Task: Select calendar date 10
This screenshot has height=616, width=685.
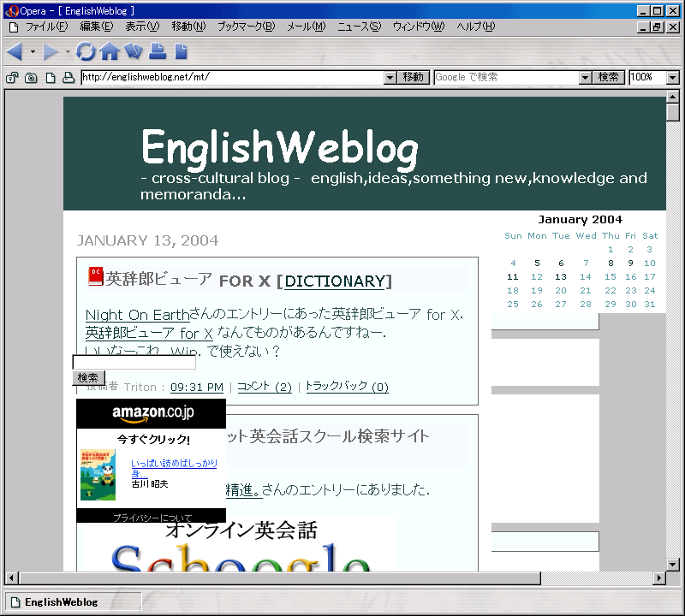Action: [650, 264]
